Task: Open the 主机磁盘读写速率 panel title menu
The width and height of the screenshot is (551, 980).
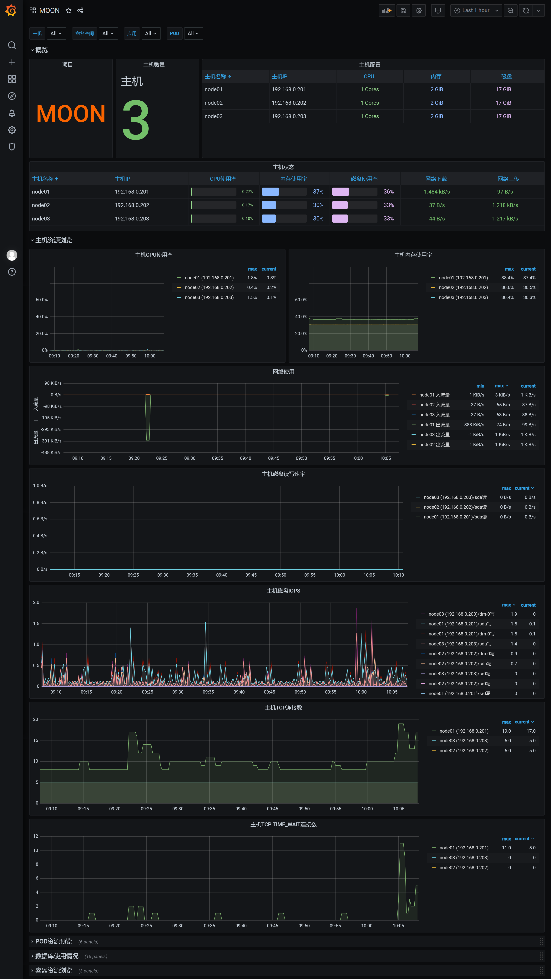Action: pyautogui.click(x=284, y=474)
